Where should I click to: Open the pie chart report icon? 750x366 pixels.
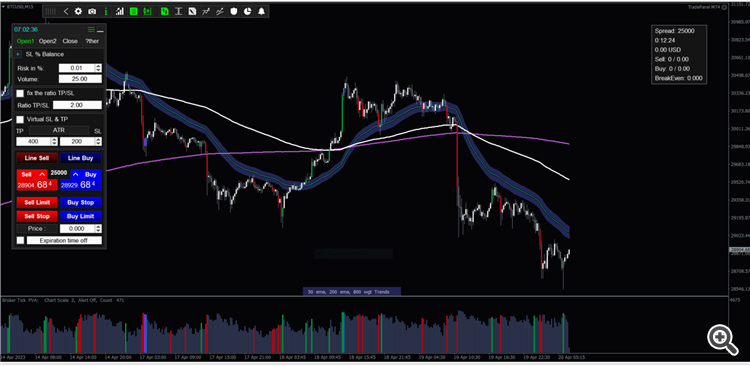pyautogui.click(x=247, y=11)
